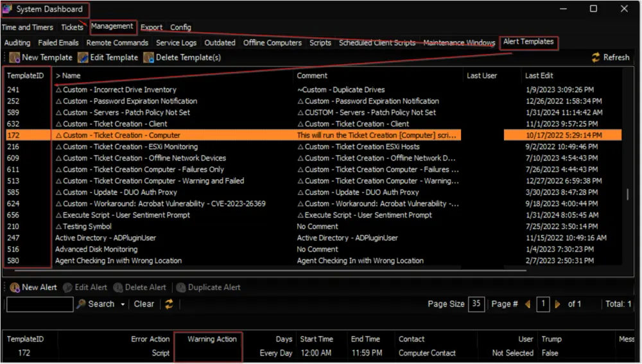The height and width of the screenshot is (364, 642).
Task: Open the Export menu
Action: [152, 28]
